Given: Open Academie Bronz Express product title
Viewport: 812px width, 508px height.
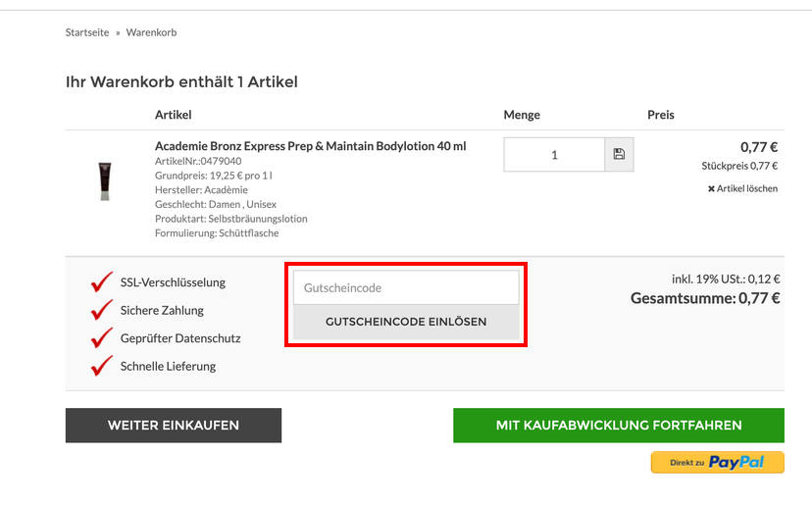Looking at the screenshot, I should point(310,146).
